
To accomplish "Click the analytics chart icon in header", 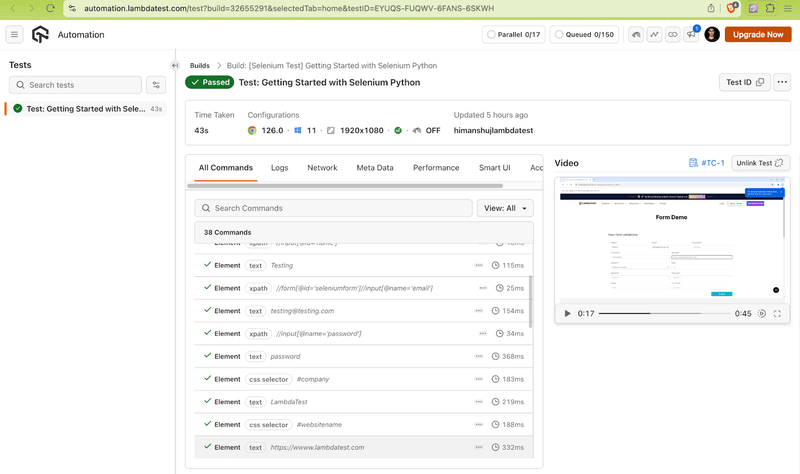I will 654,35.
